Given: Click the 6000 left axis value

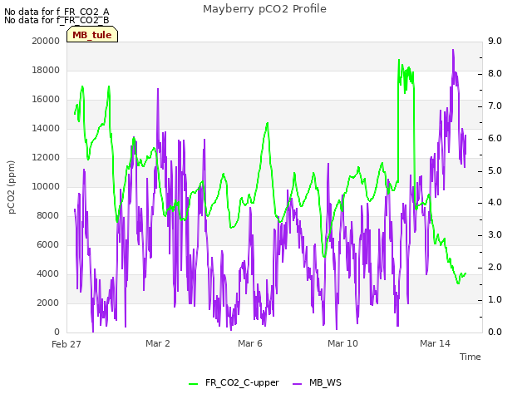Looking at the screenshot, I should pos(48,245).
